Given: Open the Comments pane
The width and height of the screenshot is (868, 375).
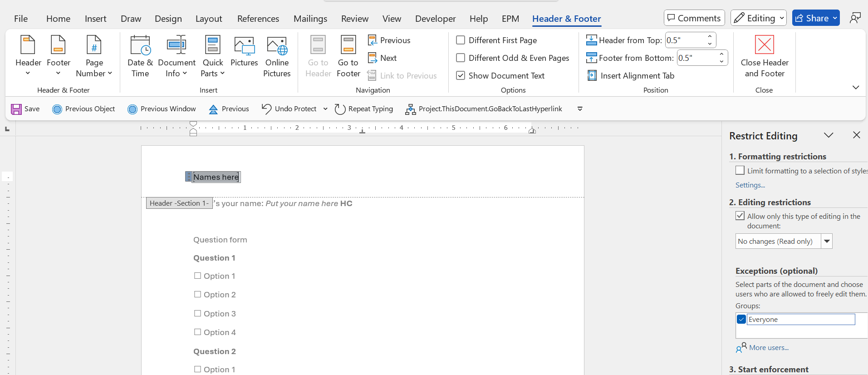Looking at the screenshot, I should pyautogui.click(x=694, y=18).
